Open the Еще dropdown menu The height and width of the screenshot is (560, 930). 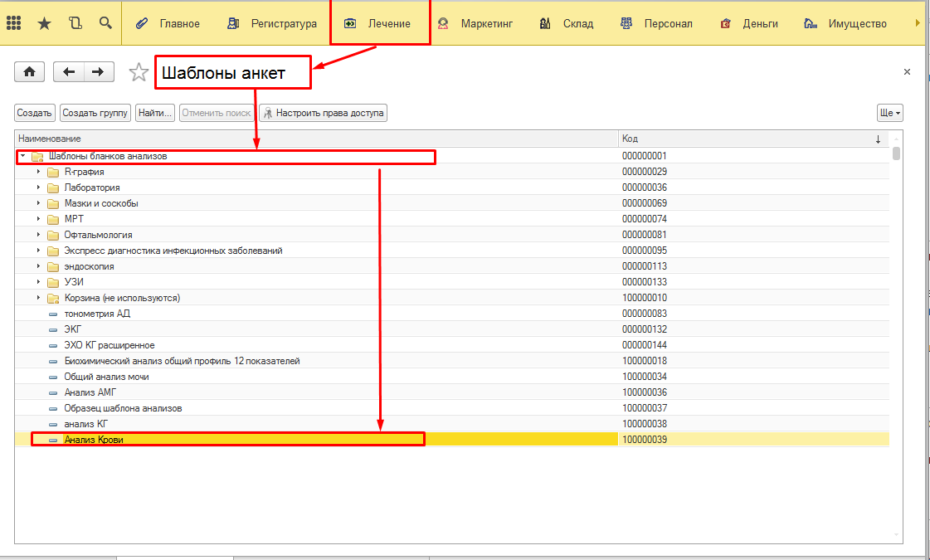889,113
